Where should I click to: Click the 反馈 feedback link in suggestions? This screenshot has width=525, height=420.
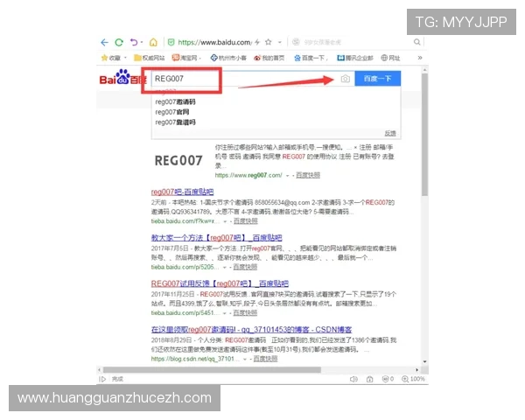pos(390,133)
